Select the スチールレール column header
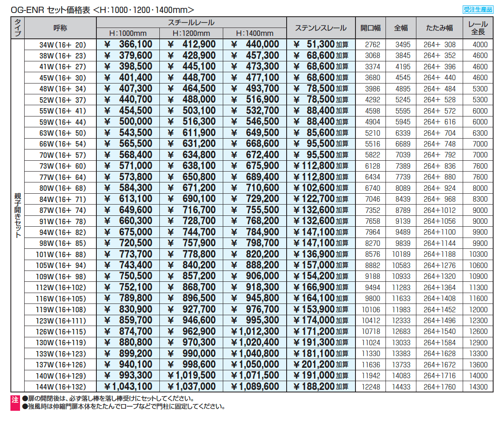Viewport: 504px width, 435px height. [191, 23]
